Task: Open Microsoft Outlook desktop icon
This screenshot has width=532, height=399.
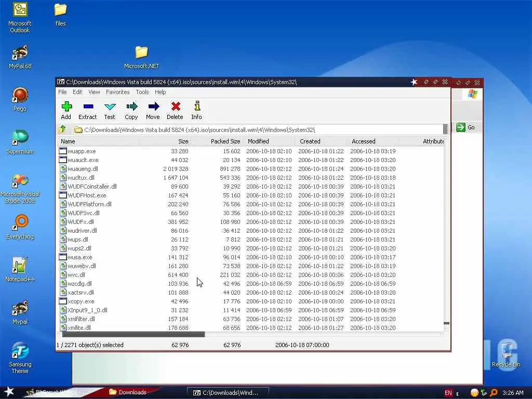Action: [x=20, y=18]
